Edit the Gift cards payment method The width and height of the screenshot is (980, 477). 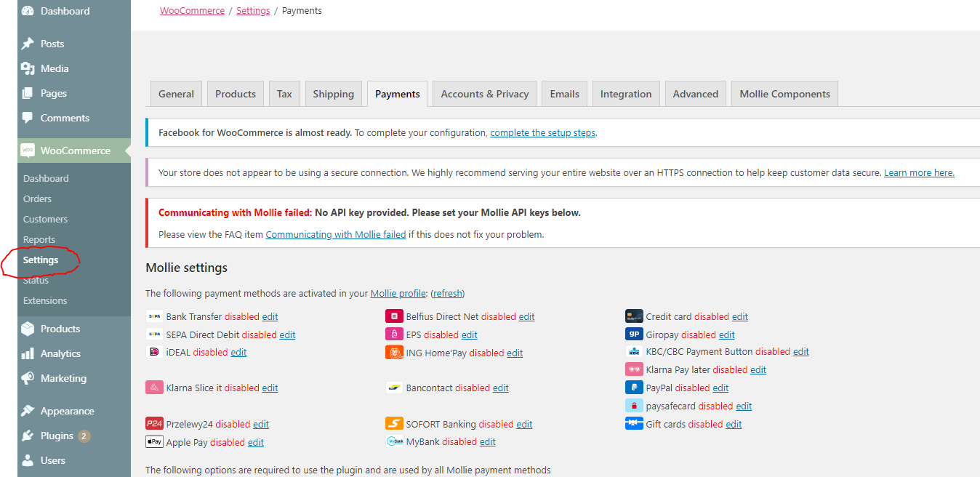point(734,425)
